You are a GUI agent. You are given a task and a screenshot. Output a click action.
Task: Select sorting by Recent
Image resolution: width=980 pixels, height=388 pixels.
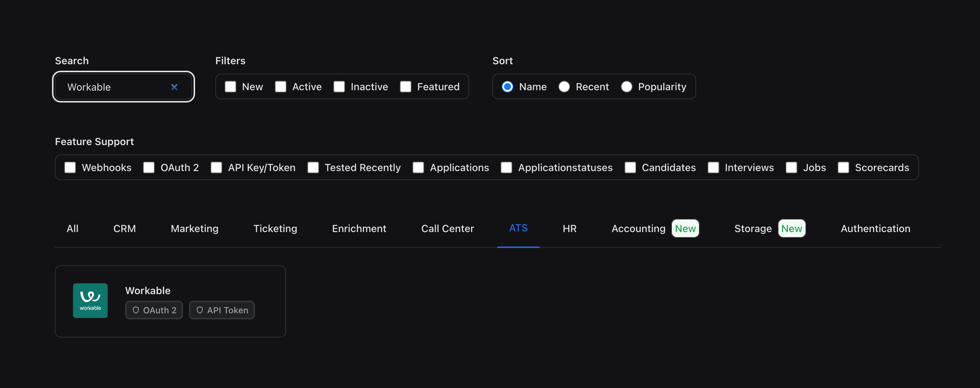pos(564,87)
